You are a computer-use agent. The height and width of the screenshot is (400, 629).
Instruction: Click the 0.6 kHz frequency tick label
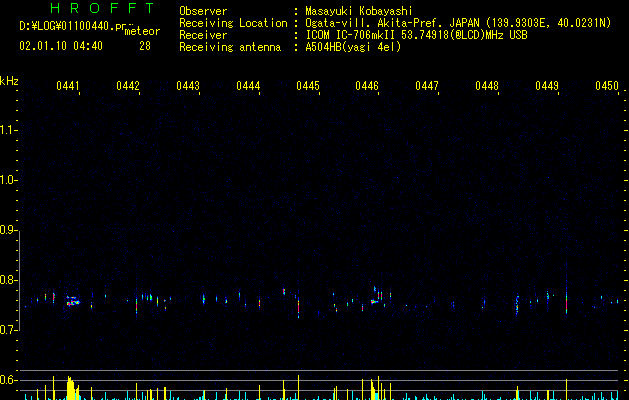8,380
